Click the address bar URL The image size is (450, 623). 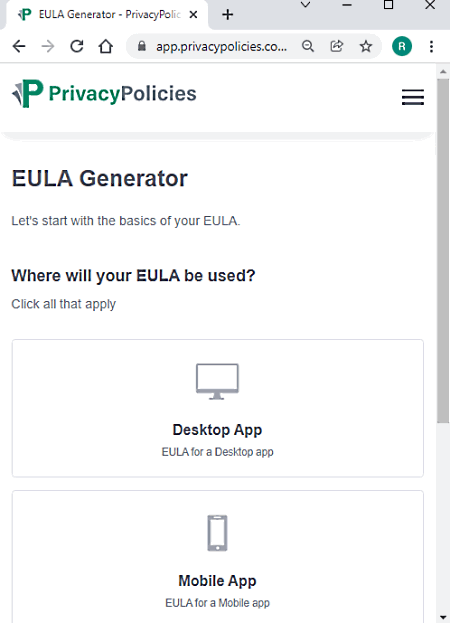(x=221, y=46)
